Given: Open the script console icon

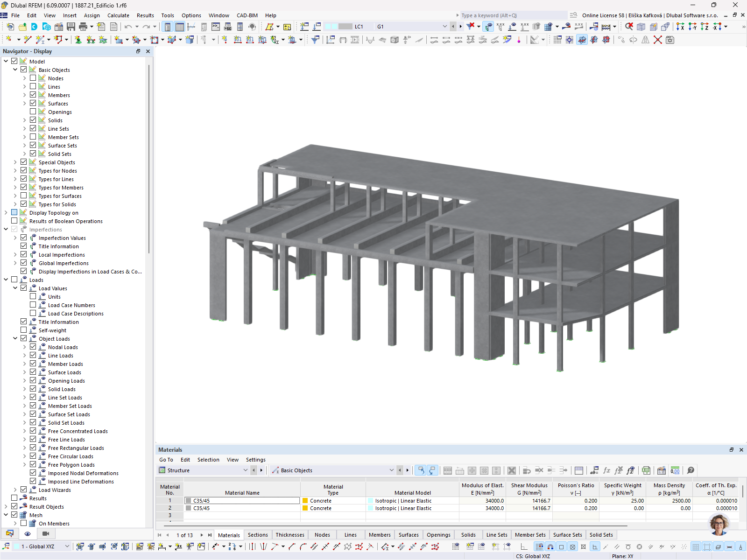Looking at the screenshot, I should 215,27.
